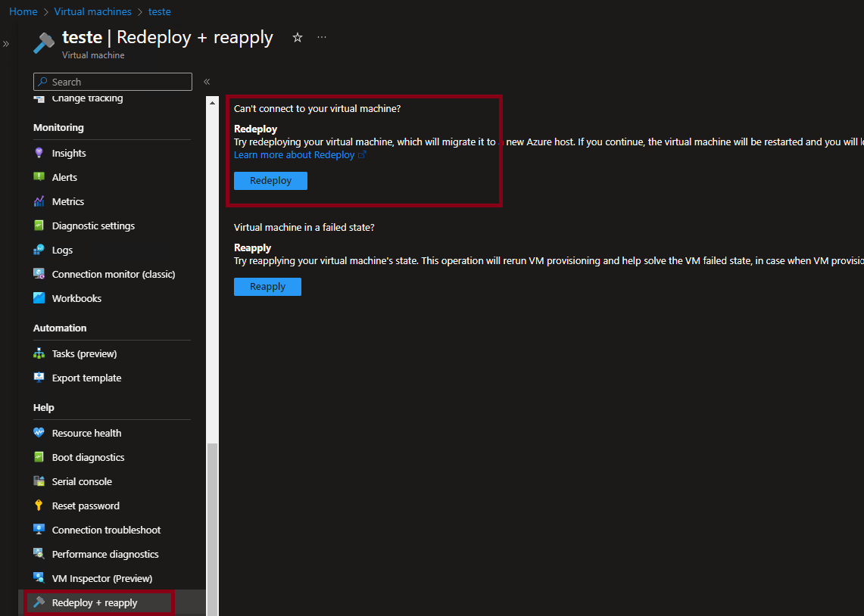This screenshot has width=864, height=616.
Task: Click the bold Redeploy heading text
Action: click(256, 129)
